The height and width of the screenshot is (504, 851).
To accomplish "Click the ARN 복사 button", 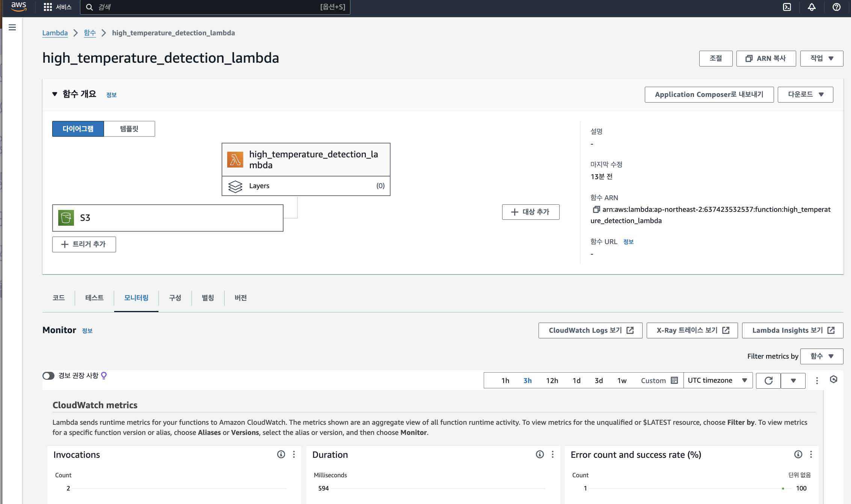I will (x=766, y=59).
